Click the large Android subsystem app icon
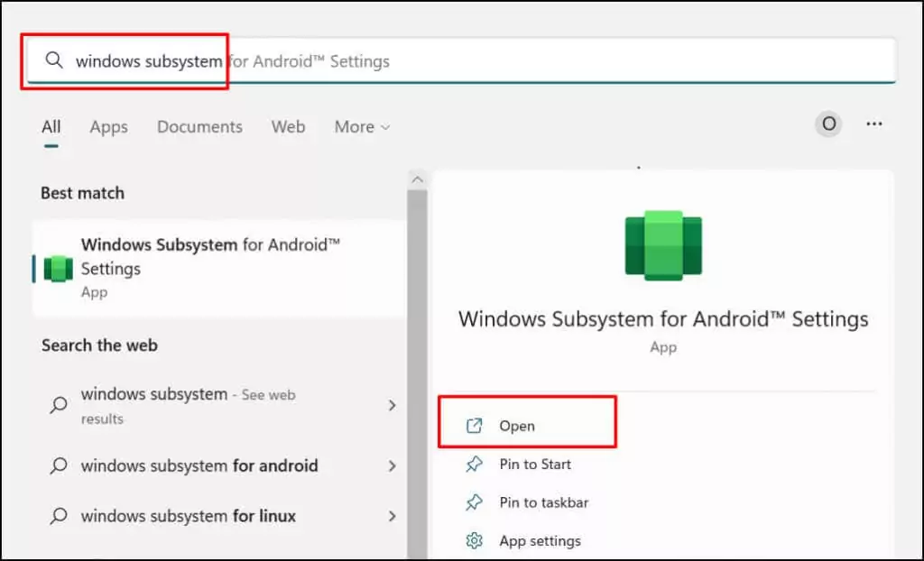The image size is (924, 561). coord(663,245)
